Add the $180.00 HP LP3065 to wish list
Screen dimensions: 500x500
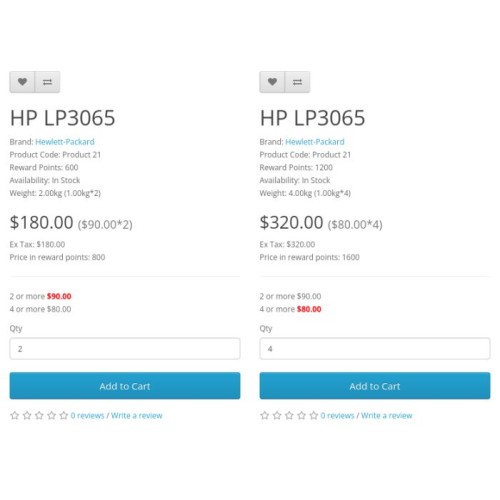22,82
